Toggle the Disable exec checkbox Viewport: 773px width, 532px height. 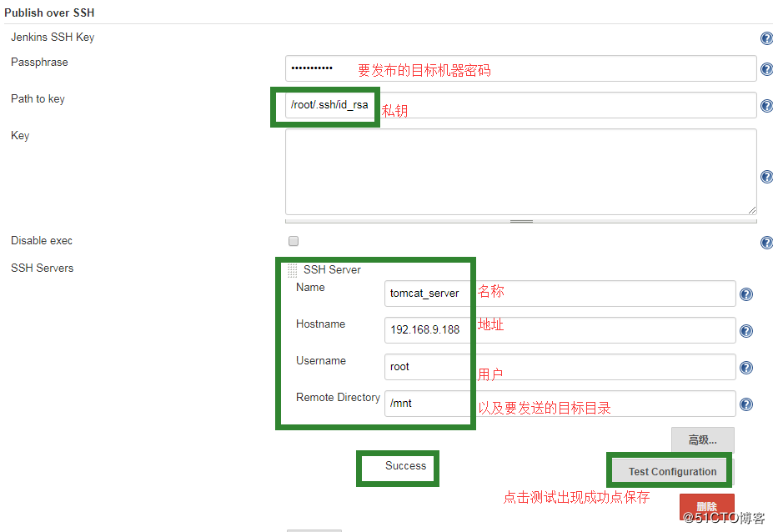pos(294,241)
